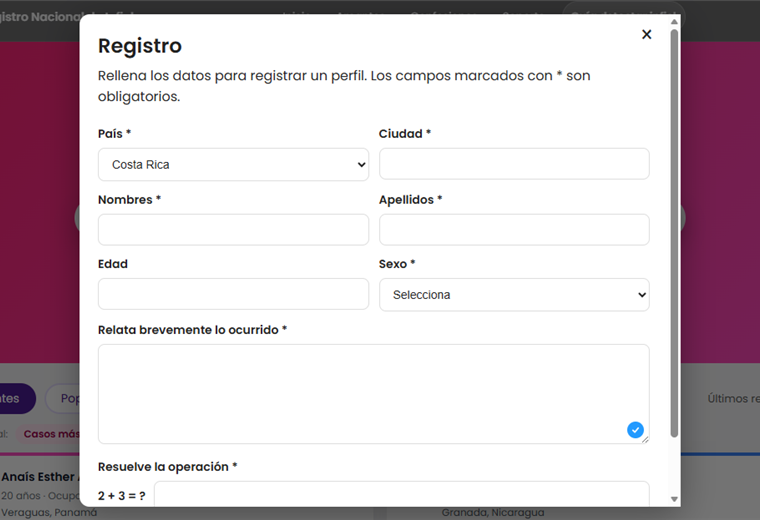Click the scrollbar up arrow in the dialog
The width and height of the screenshot is (760, 520).
click(674, 20)
